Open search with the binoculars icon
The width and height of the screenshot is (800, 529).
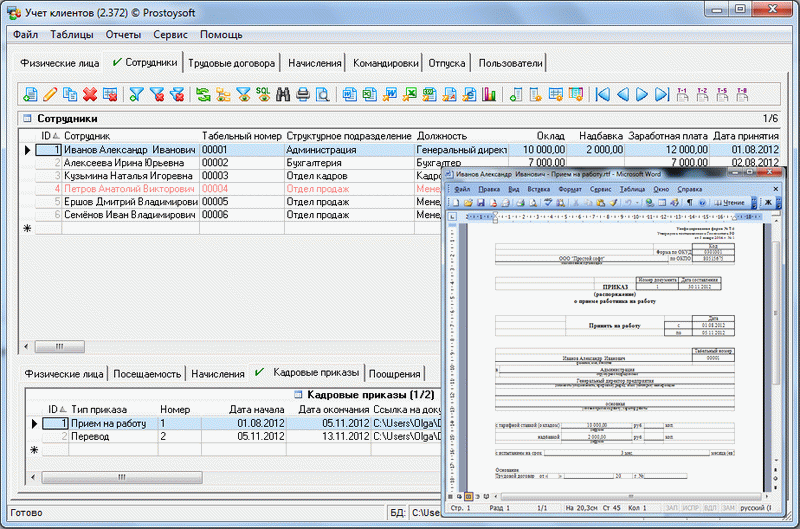[283, 94]
